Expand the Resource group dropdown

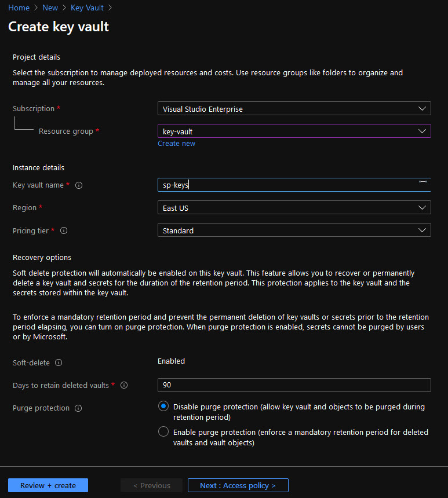click(294, 131)
